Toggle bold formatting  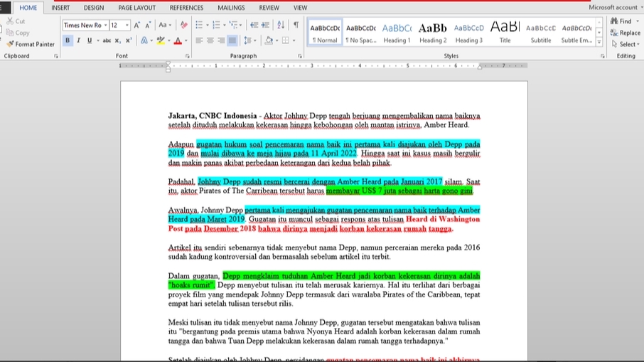(x=68, y=41)
